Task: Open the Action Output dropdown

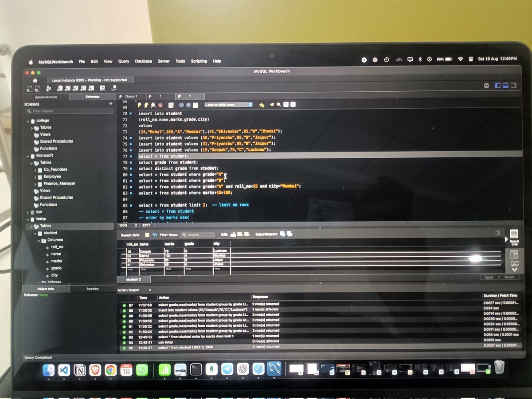Action: [x=134, y=290]
